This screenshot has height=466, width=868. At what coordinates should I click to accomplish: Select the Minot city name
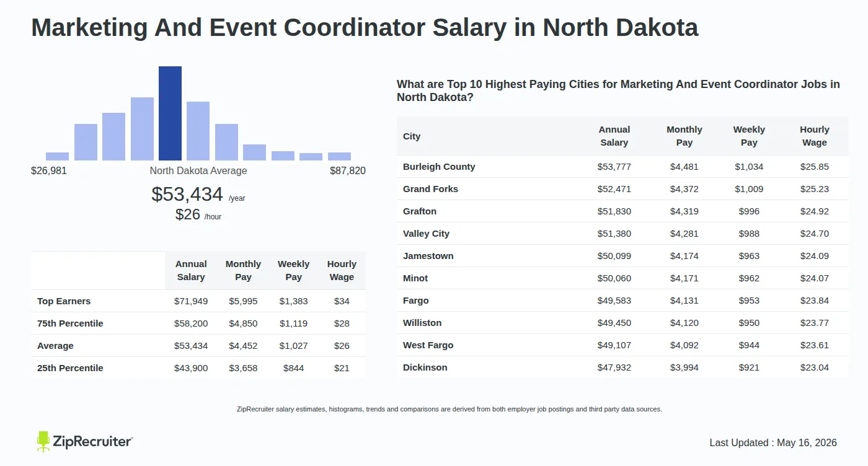[x=415, y=278]
